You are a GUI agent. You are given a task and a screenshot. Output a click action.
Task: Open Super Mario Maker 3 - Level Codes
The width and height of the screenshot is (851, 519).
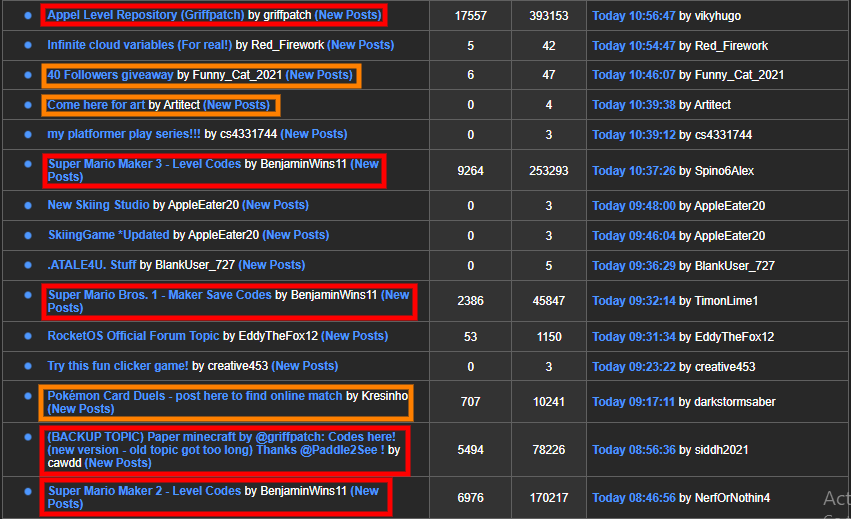(144, 164)
